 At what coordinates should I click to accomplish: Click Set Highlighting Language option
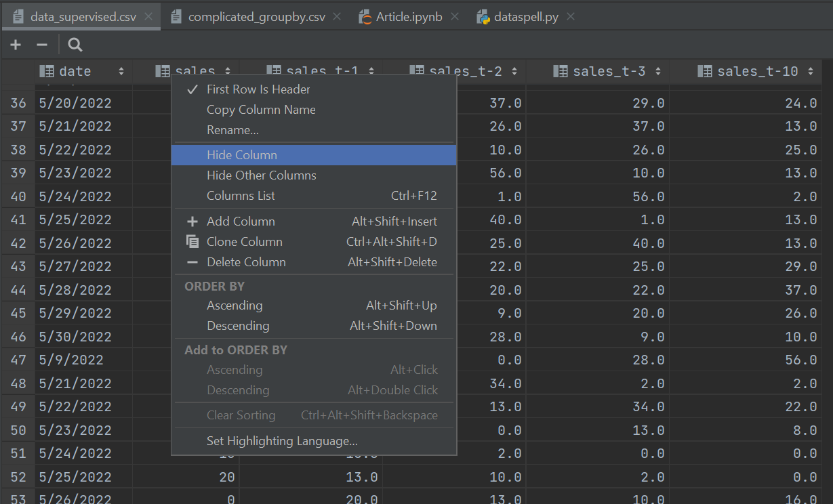[x=282, y=441]
